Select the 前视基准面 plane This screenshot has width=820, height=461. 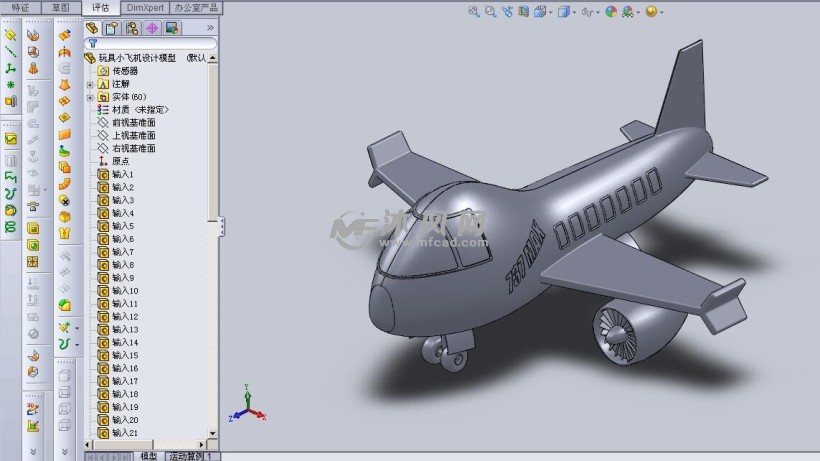pyautogui.click(x=134, y=123)
